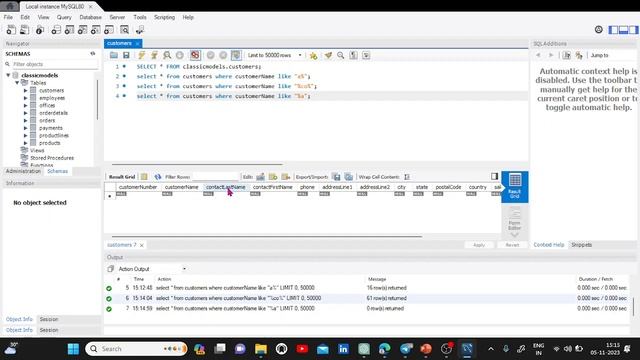Stop the running query icon
640x360 pixels.
(x=180, y=55)
